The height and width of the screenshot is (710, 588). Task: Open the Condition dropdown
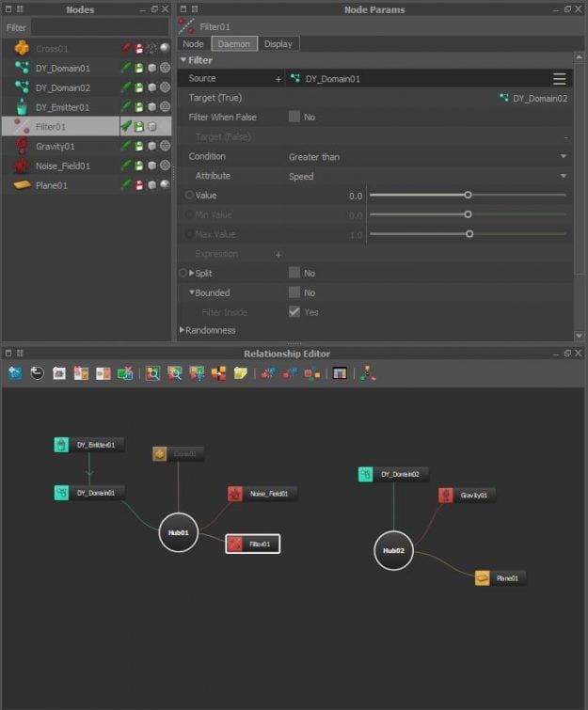point(428,157)
